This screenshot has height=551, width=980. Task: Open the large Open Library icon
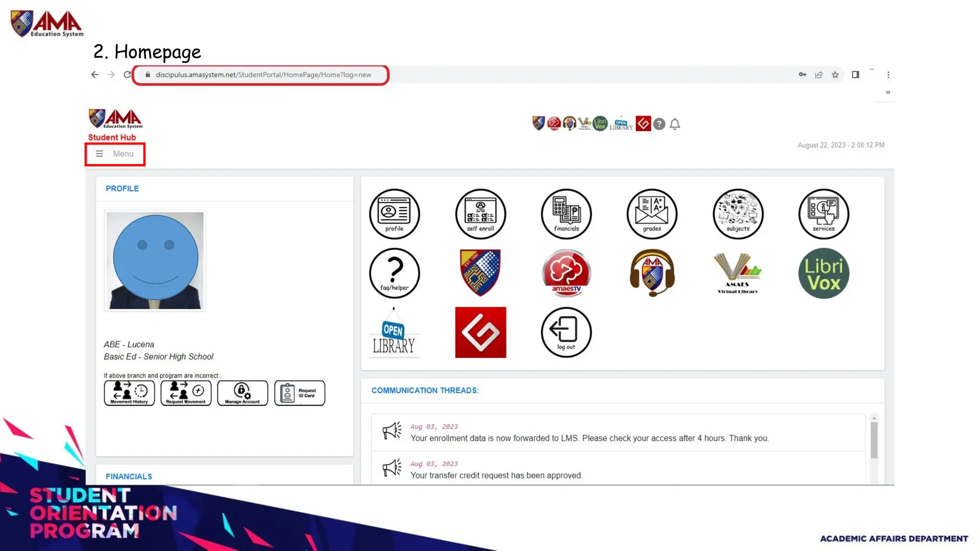[394, 332]
